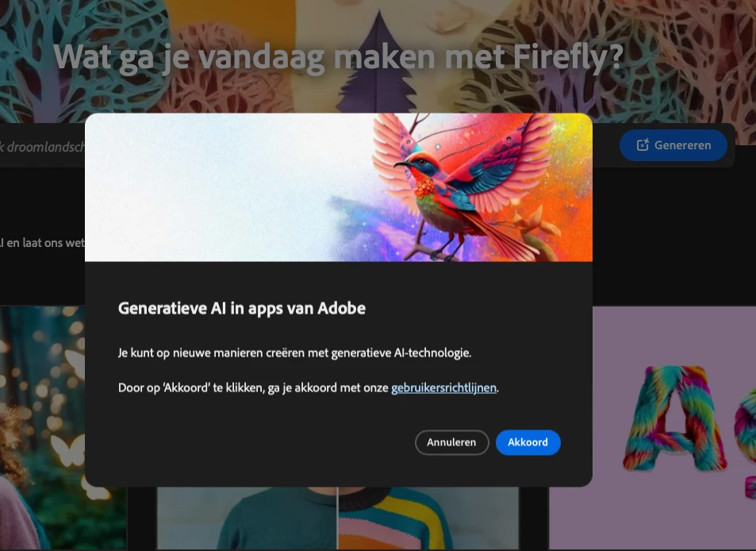Click the Genereren button
Viewport: 756px width, 551px height.
click(673, 145)
